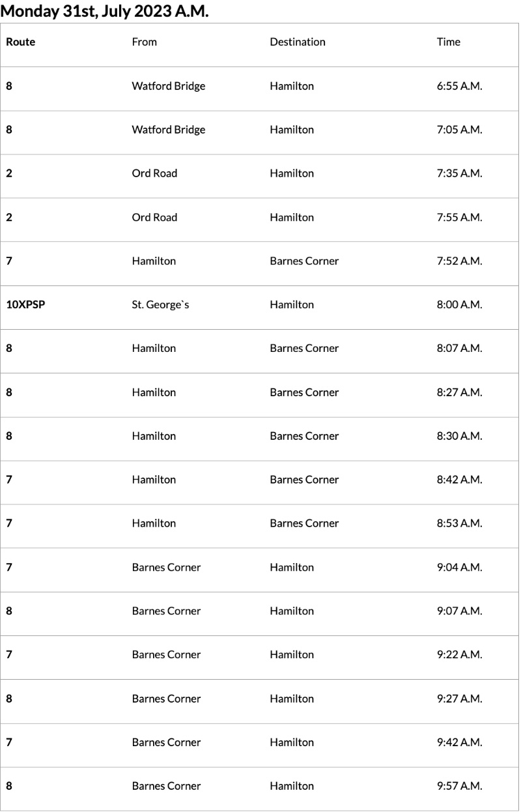Click the 9:22 A.M. departure time
This screenshot has height=812, width=521.
point(459,654)
